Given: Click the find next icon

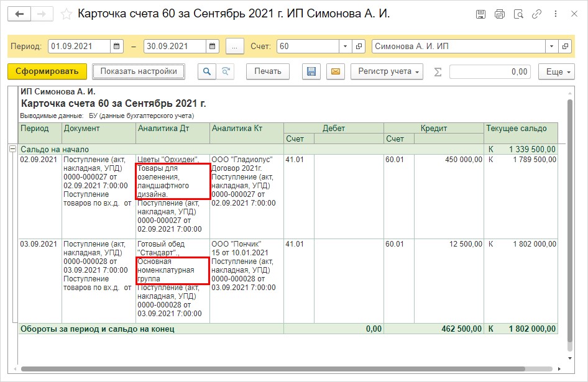Looking at the screenshot, I should (226, 71).
